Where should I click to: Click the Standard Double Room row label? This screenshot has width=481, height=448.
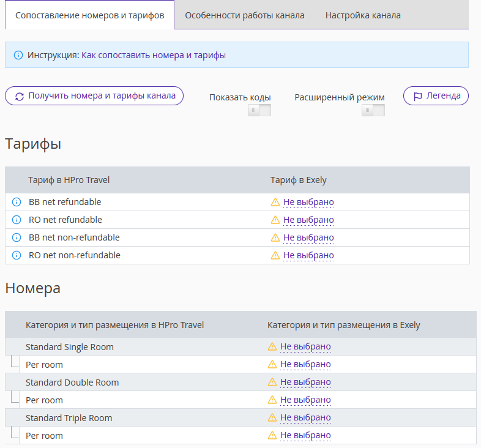pos(72,383)
